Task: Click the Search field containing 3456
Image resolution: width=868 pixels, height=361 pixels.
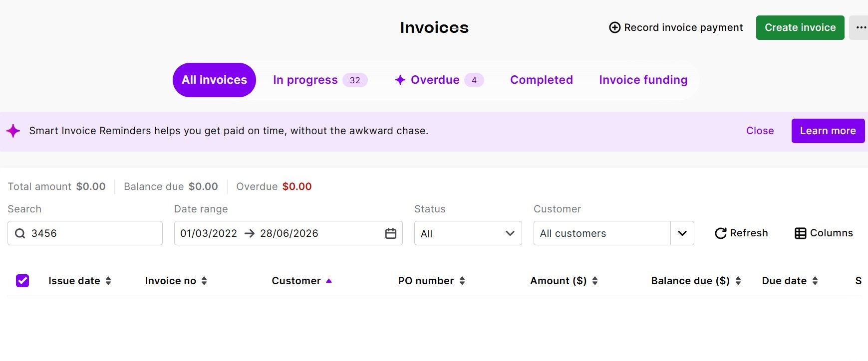Action: click(x=85, y=233)
